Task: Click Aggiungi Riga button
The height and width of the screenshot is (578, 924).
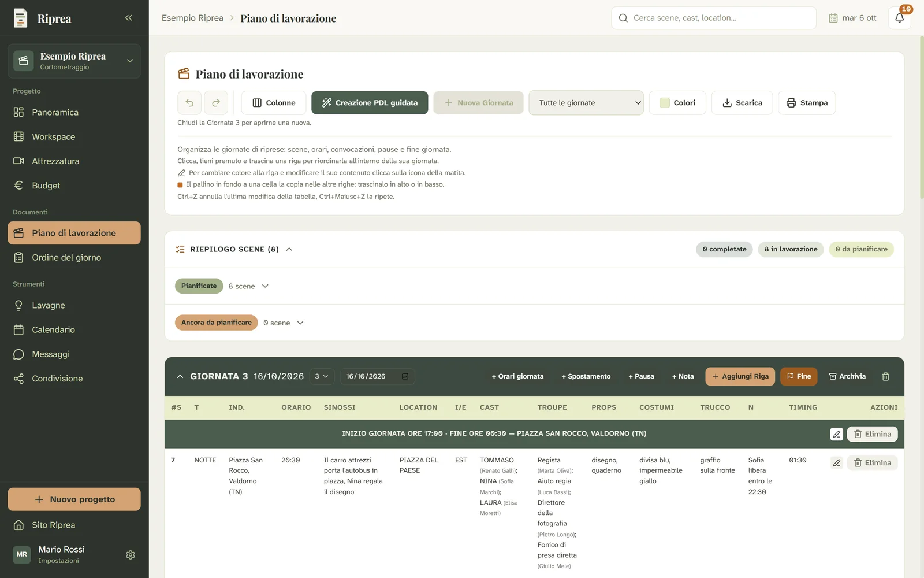Action: [x=740, y=376]
